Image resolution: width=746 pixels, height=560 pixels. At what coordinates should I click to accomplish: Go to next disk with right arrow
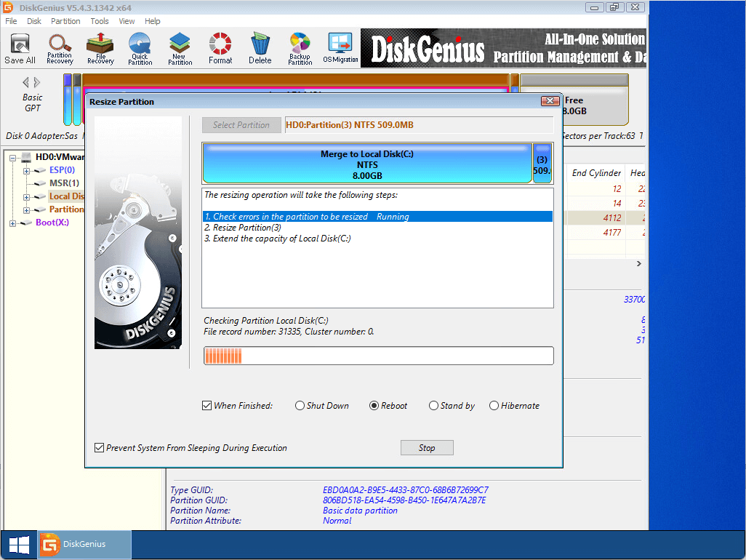click(x=36, y=82)
